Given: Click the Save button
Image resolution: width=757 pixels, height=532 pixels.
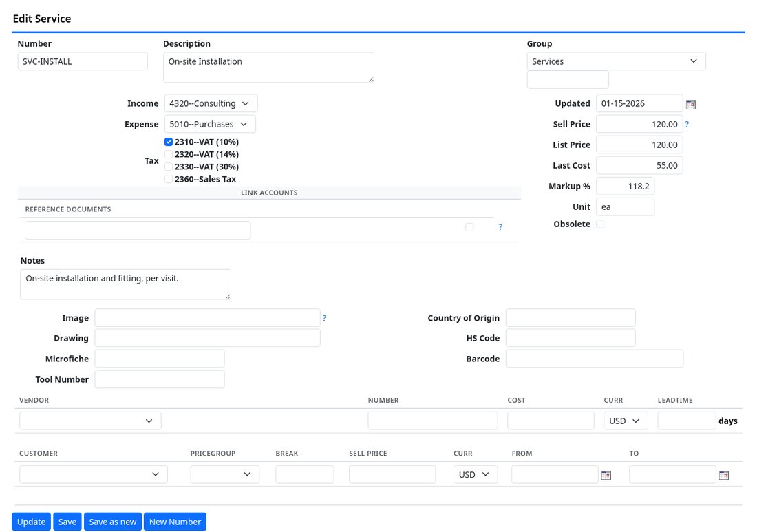Looking at the screenshot, I should click(67, 522).
